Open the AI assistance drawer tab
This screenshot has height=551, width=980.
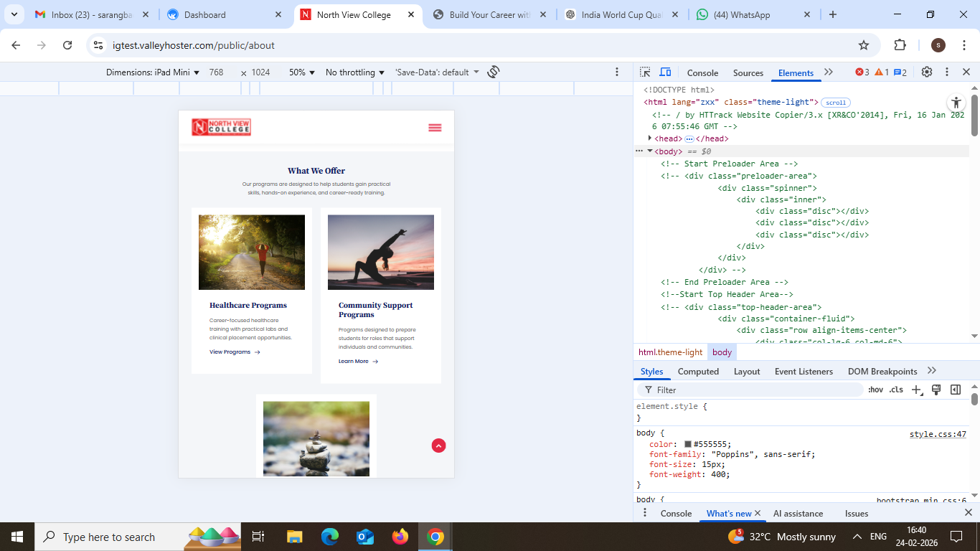(x=798, y=514)
